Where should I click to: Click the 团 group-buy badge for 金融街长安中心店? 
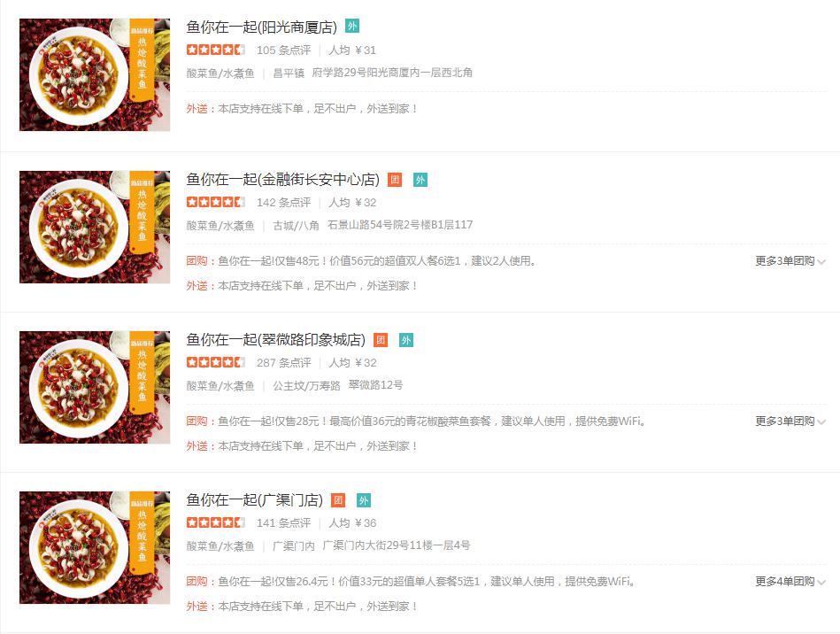pos(395,180)
